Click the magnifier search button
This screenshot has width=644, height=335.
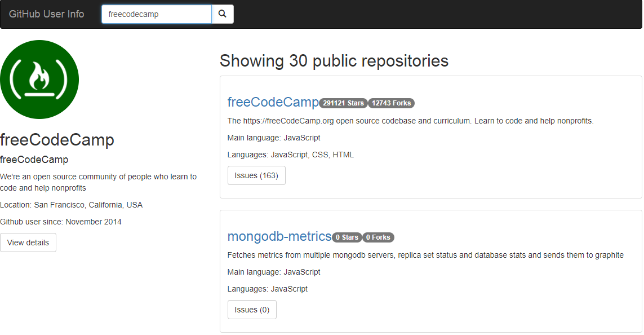click(222, 14)
